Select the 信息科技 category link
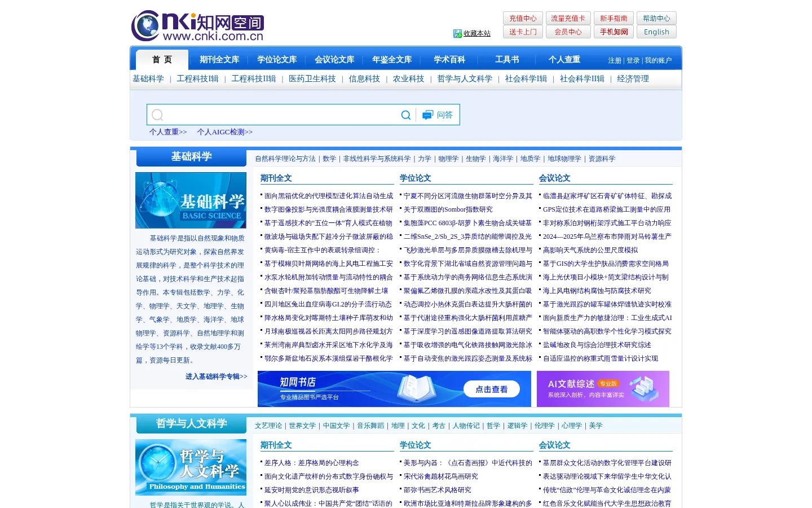 (364, 79)
